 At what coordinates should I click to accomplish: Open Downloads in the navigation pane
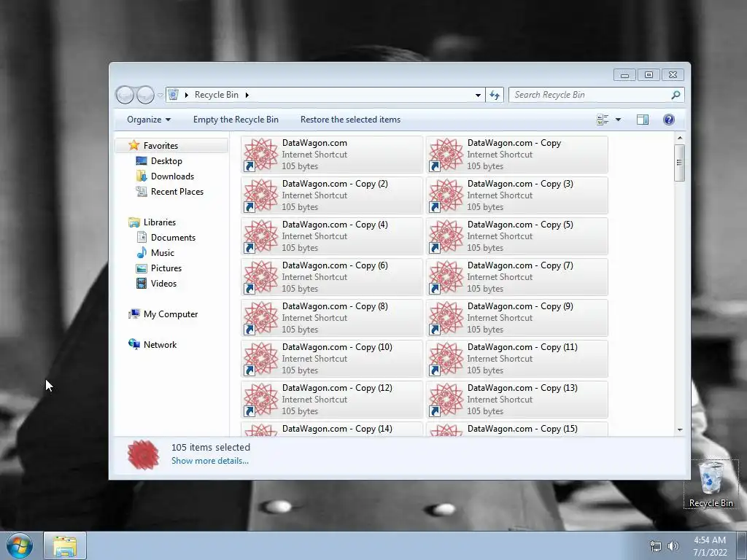[172, 176]
